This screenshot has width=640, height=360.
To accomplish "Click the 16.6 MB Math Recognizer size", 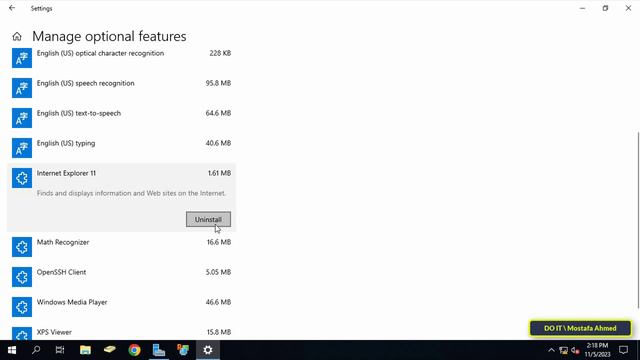I will (219, 242).
